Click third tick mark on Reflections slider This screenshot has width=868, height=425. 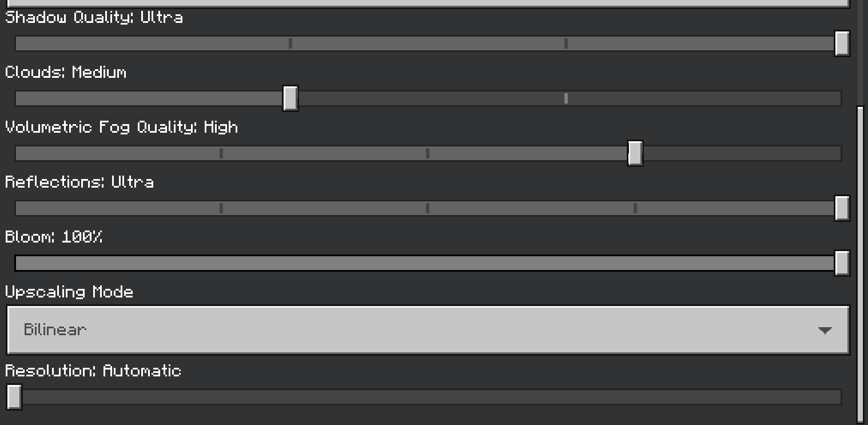click(635, 208)
